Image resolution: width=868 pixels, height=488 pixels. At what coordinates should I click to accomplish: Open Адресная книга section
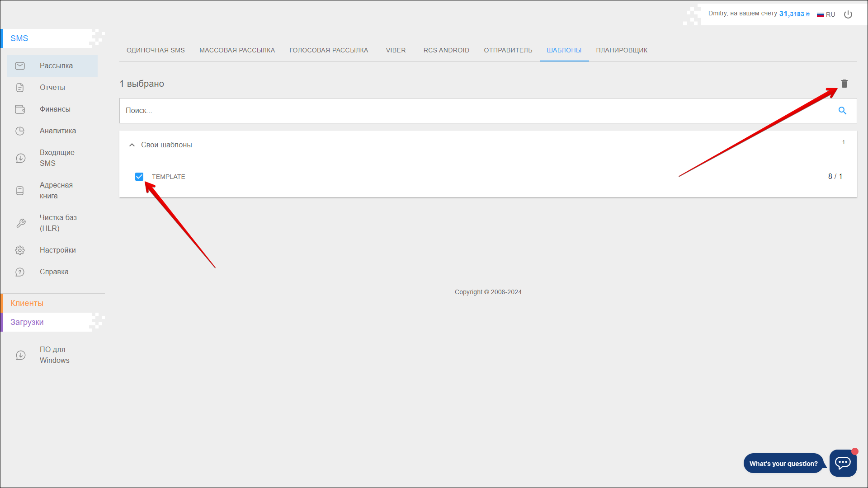tap(56, 191)
